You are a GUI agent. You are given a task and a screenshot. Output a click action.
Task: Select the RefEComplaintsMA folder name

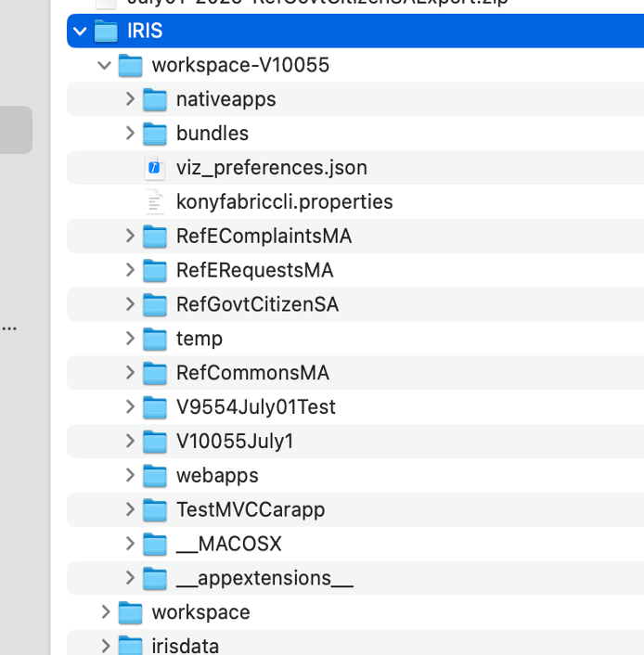[264, 236]
